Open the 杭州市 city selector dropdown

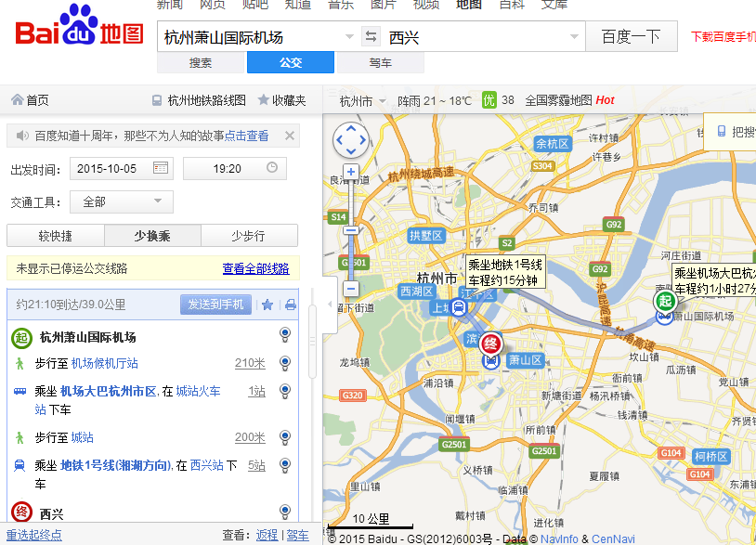tap(362, 100)
